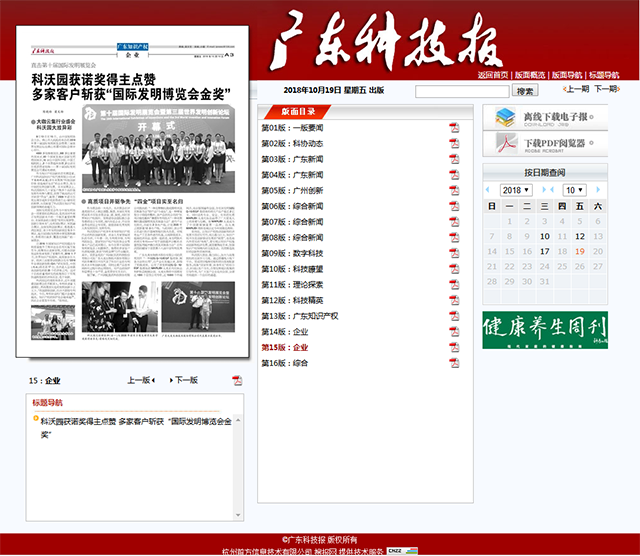The height and width of the screenshot is (556, 640).
Task: Open 第11版 理论探索 in the page list
Action: [x=292, y=285]
